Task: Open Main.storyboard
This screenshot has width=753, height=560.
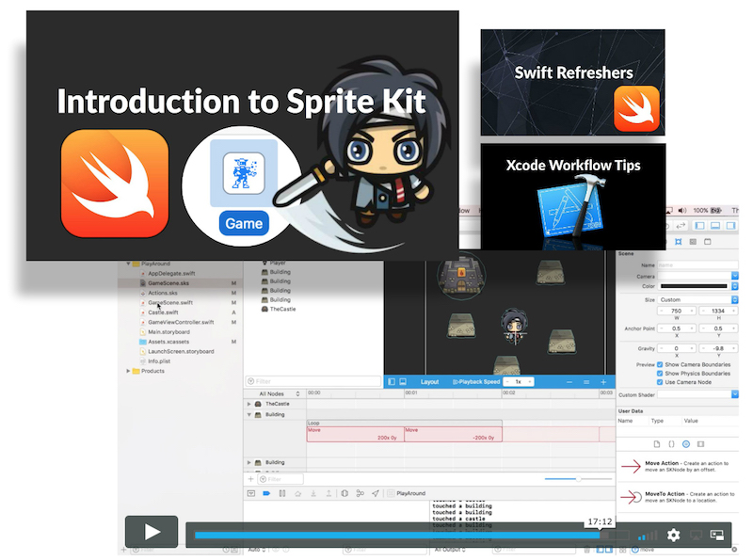Action: click(168, 332)
